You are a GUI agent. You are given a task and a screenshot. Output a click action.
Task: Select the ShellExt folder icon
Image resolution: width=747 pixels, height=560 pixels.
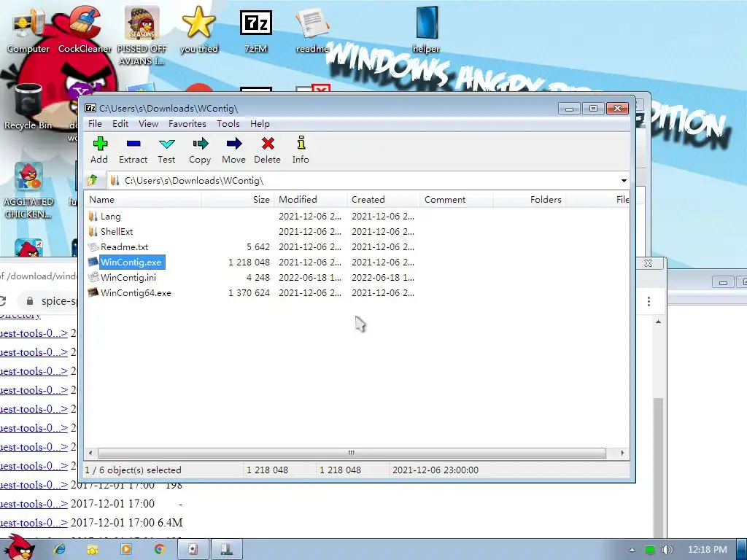[93, 231]
